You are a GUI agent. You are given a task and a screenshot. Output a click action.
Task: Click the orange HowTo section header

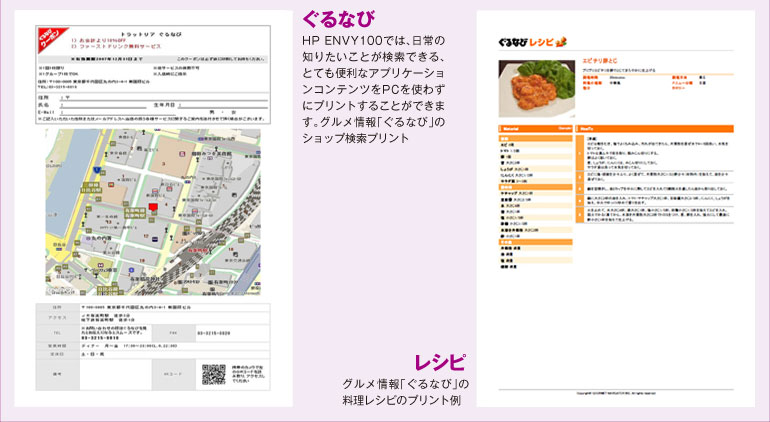coord(655,129)
